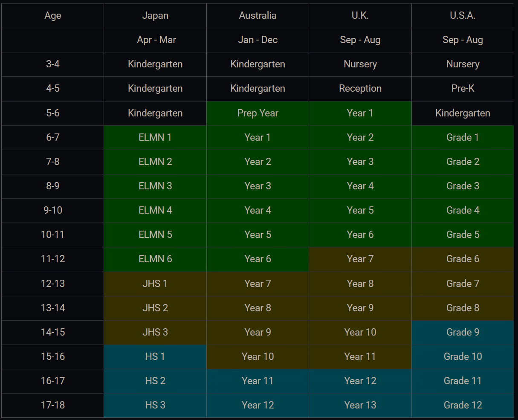The width and height of the screenshot is (518, 420).
Task: Click the U.K. column header
Action: pos(360,16)
